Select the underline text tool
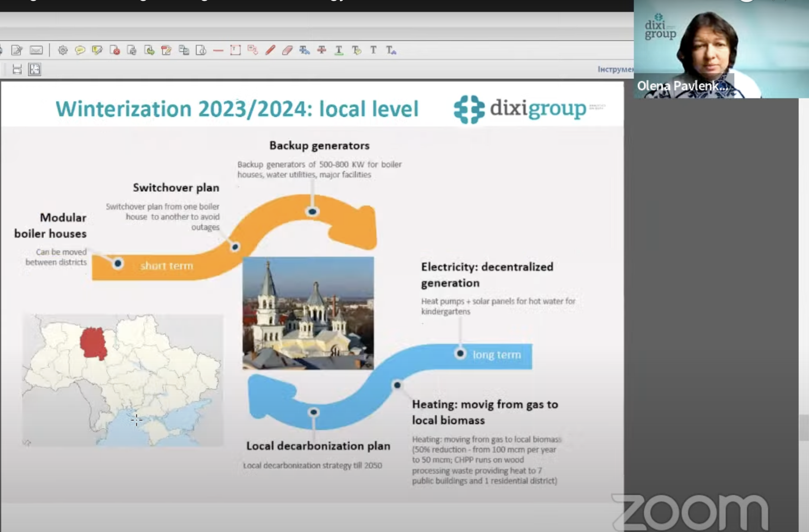 tap(339, 50)
